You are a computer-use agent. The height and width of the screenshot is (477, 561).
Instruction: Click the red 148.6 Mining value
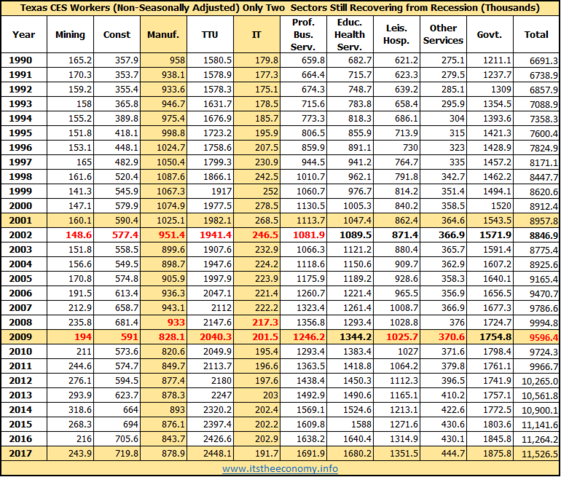click(x=78, y=235)
